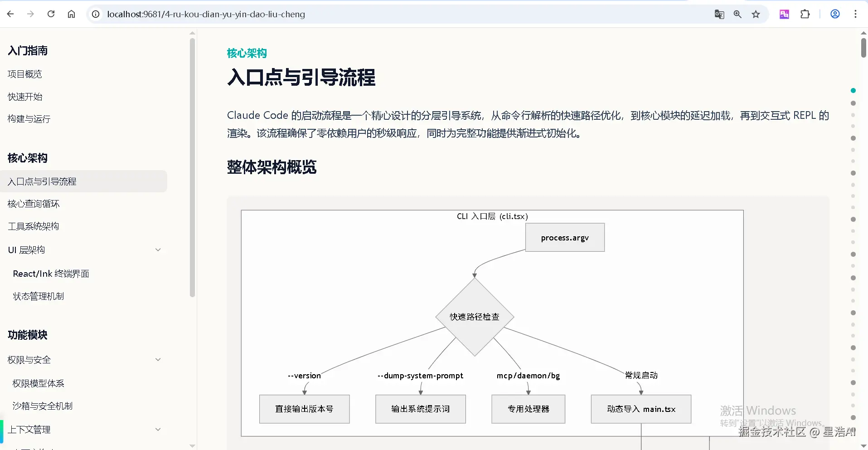
Task: Open 权限模型体系 page
Action: click(x=39, y=383)
